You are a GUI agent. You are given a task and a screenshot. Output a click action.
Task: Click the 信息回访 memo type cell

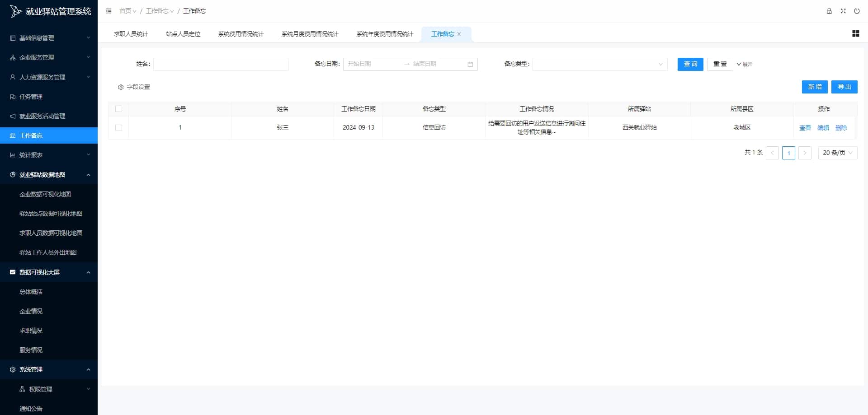(434, 127)
